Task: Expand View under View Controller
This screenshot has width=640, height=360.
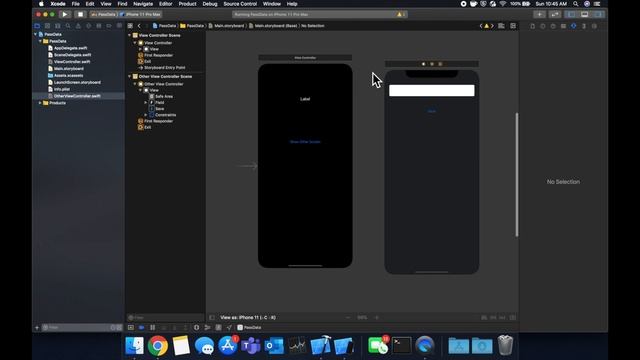Action: pos(140,49)
